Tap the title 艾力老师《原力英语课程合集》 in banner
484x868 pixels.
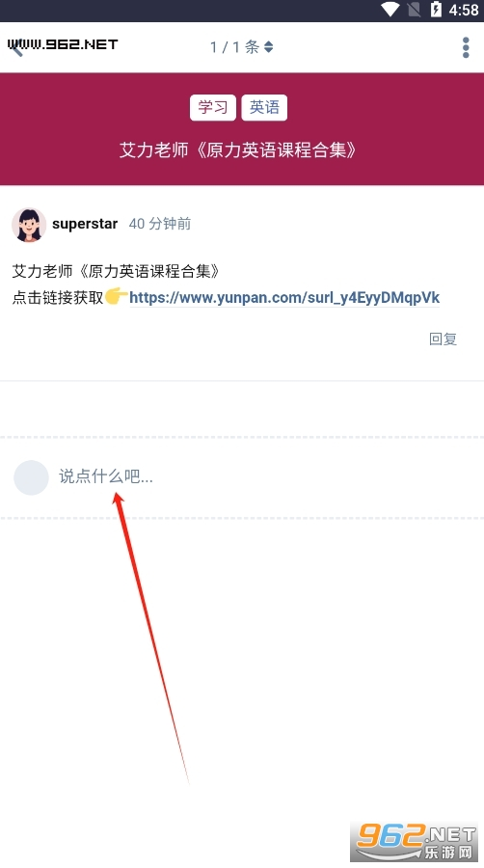pyautogui.click(x=238, y=150)
